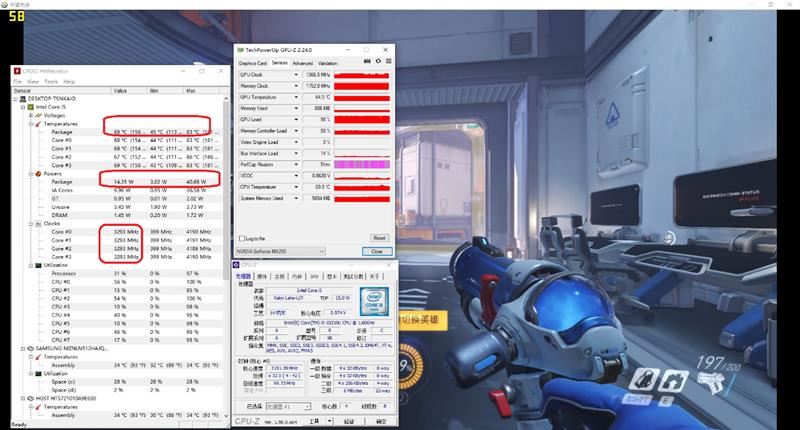The width and height of the screenshot is (800, 430).
Task: Collapse the Clocks node
Action: pyautogui.click(x=31, y=224)
